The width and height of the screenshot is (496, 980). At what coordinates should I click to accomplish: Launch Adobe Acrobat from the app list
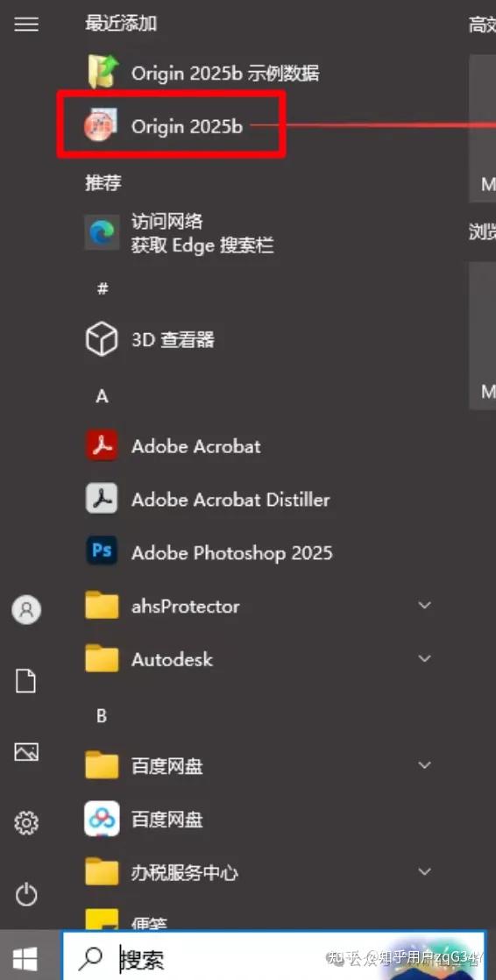click(x=196, y=446)
